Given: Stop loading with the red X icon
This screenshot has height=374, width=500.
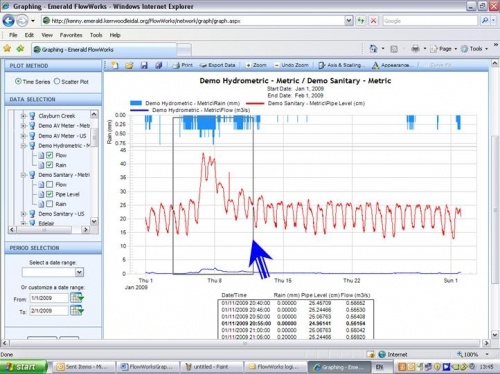Looking at the screenshot, I should click(x=373, y=21).
